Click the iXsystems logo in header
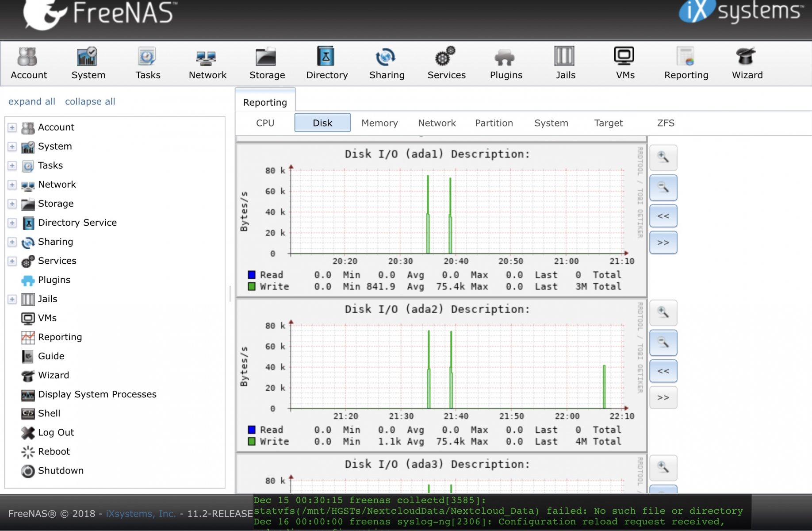812x531 pixels. coord(741,12)
